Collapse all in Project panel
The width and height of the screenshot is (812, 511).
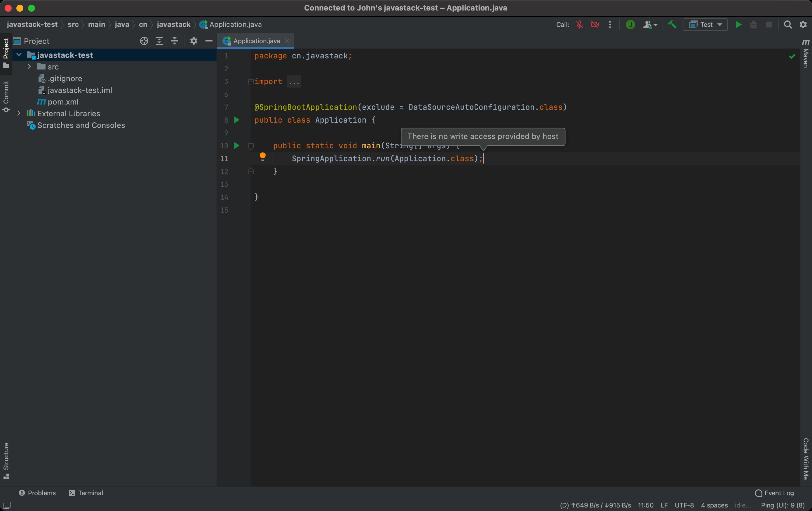[x=174, y=41]
